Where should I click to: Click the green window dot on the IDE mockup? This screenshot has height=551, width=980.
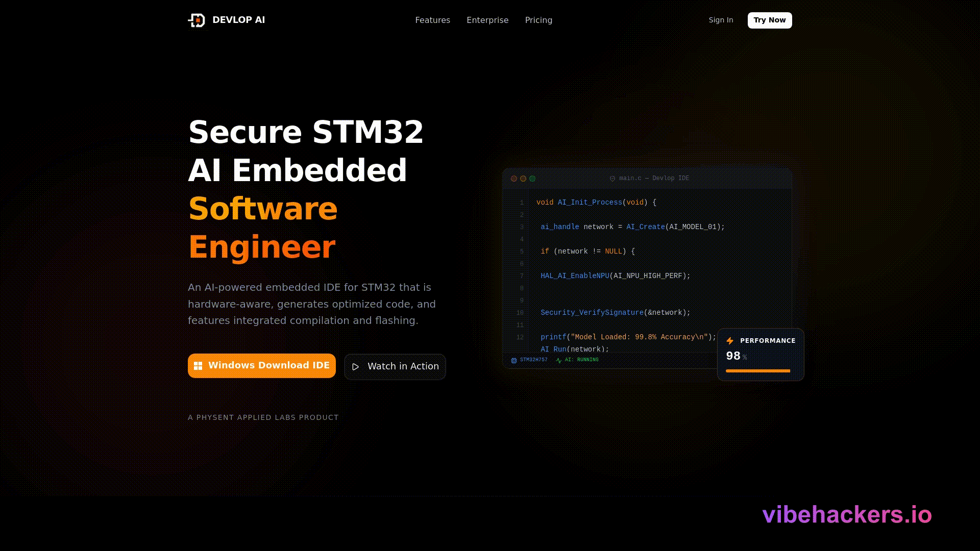(532, 179)
